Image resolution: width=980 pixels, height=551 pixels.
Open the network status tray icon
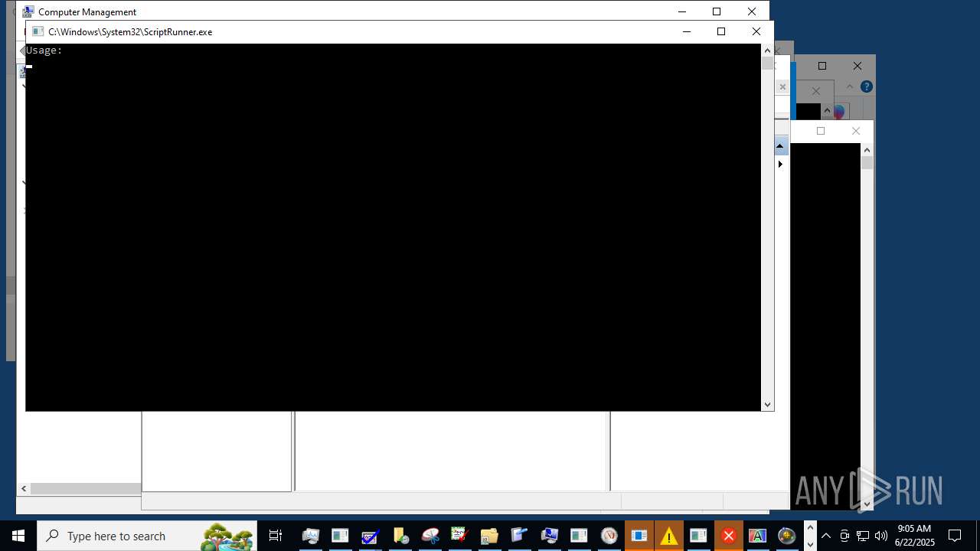pos(863,536)
